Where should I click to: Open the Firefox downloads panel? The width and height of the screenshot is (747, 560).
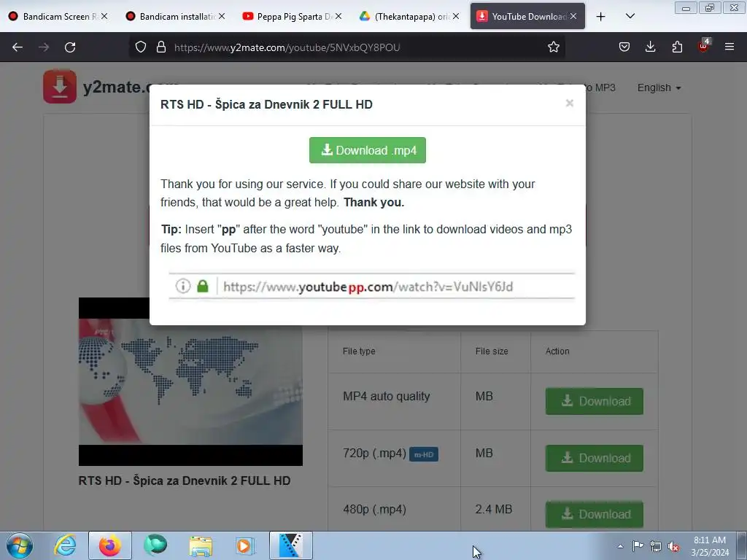(650, 47)
